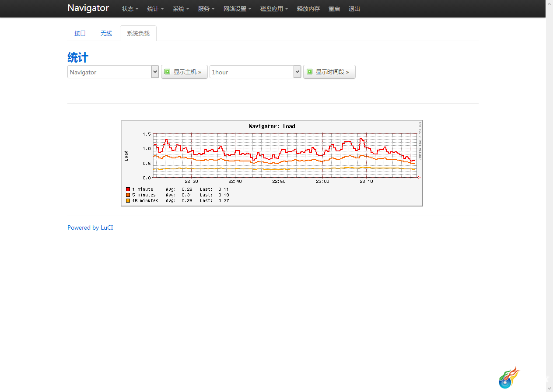Screen dimensions: 553x392
Task: Open the 1hour timespan dropdown
Action: (x=255, y=72)
